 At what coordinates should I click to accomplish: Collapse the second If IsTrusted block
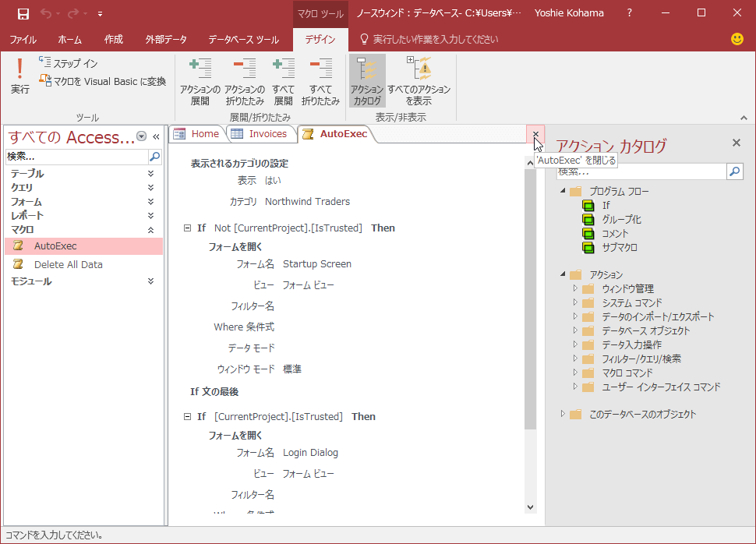(x=188, y=417)
